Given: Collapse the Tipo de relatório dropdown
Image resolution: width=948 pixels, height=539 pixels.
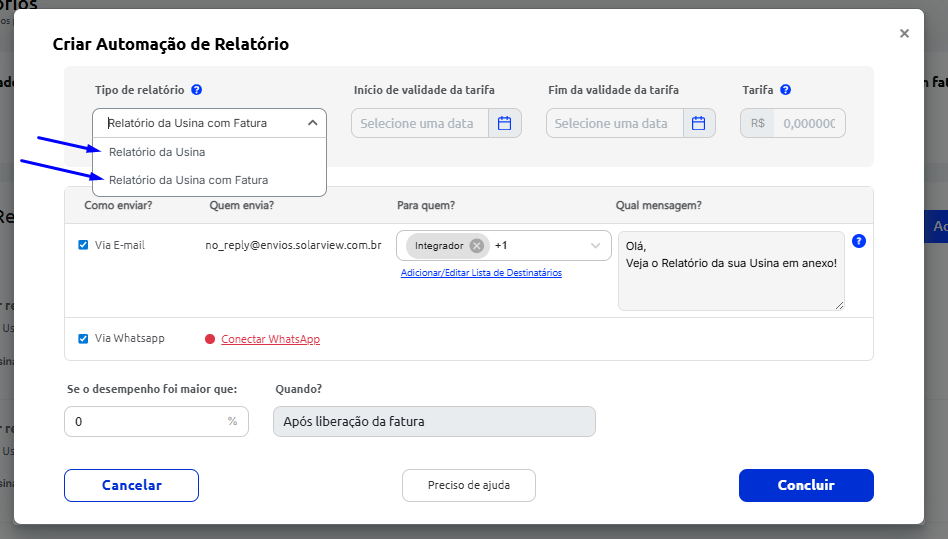Looking at the screenshot, I should pyautogui.click(x=312, y=123).
